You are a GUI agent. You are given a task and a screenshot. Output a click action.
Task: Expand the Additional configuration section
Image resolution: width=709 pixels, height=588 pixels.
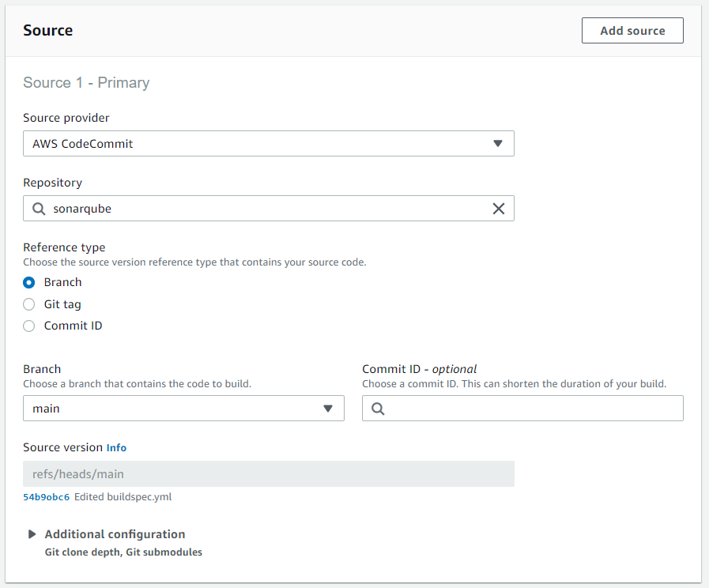click(115, 533)
